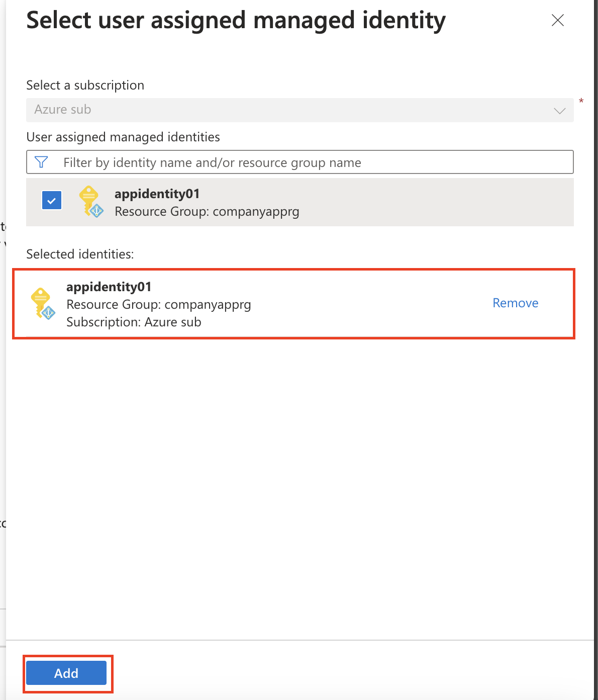
Task: Click appidentity01 title under Selected identities
Action: pos(109,287)
